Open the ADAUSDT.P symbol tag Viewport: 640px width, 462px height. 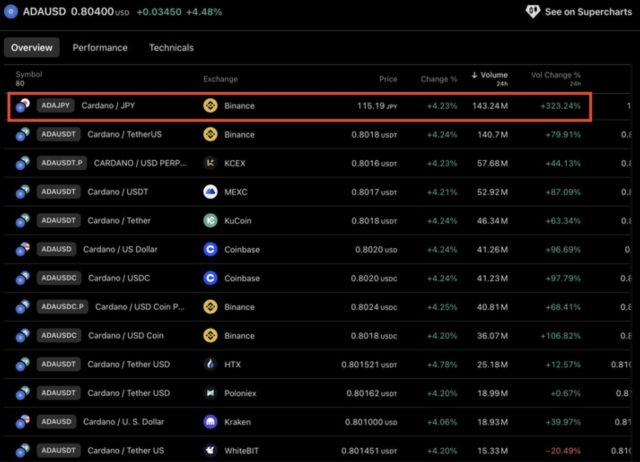(x=62, y=163)
